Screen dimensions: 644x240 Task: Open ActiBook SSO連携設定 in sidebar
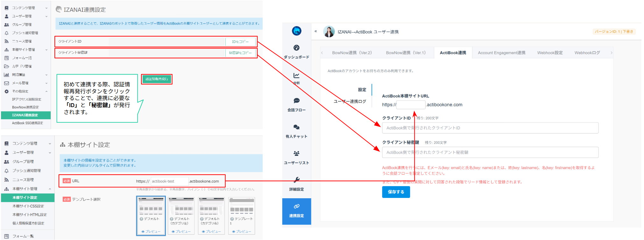point(27,123)
